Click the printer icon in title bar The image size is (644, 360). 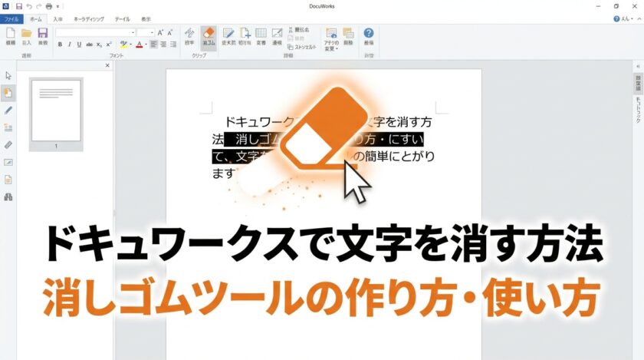[49, 6]
